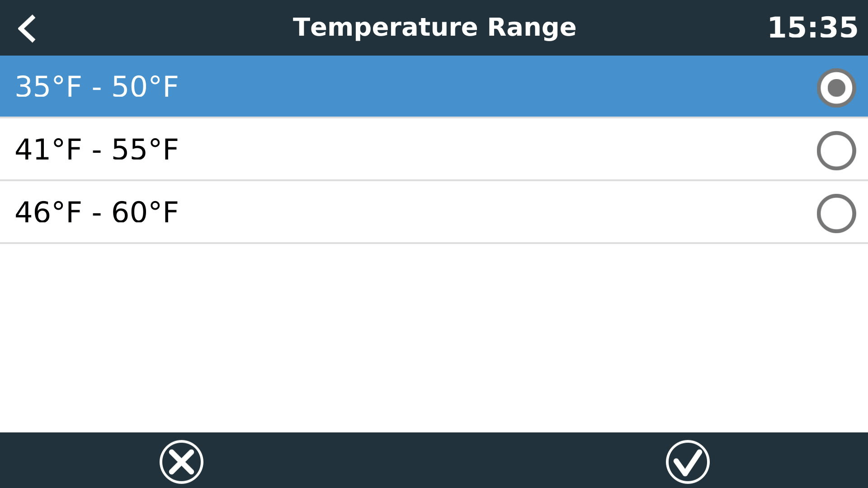Confirm selection with the checkmark icon
868x488 pixels.
(687, 462)
